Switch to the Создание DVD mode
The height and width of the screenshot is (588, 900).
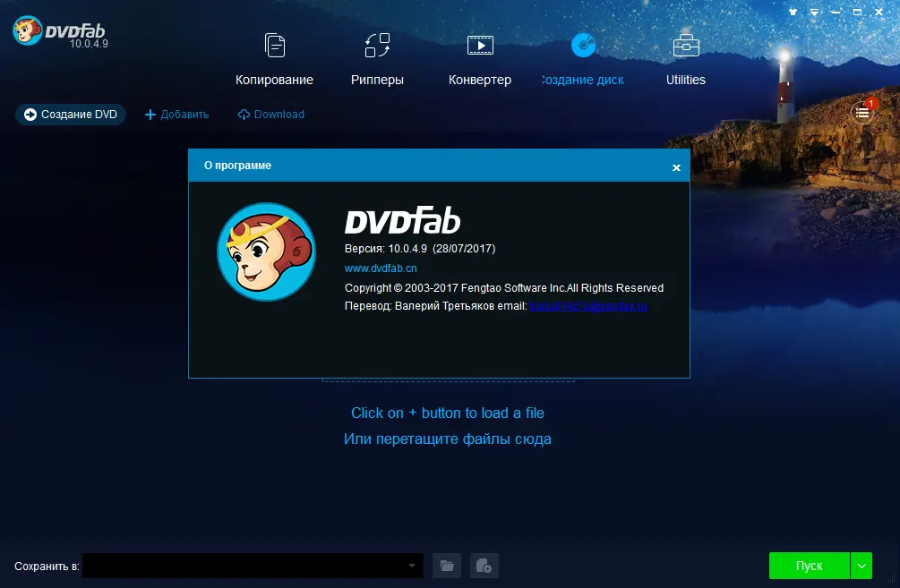pyautogui.click(x=70, y=114)
